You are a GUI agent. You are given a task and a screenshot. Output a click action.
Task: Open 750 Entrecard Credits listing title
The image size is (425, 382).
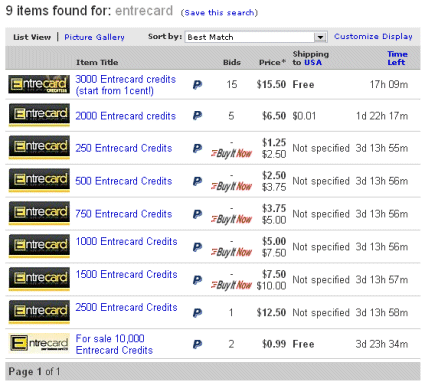(124, 214)
